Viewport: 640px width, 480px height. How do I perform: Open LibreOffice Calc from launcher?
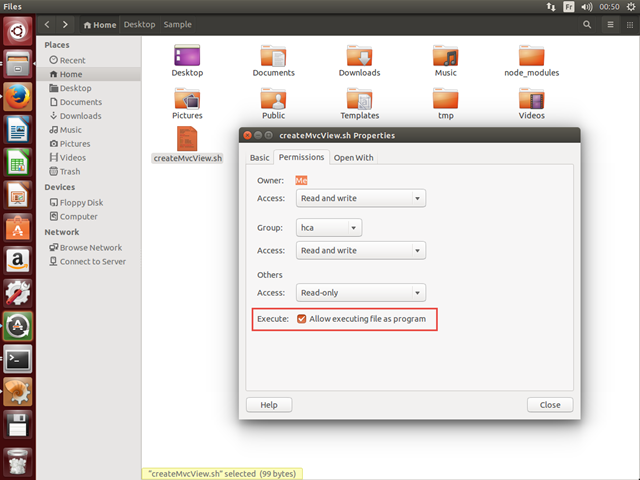18,162
